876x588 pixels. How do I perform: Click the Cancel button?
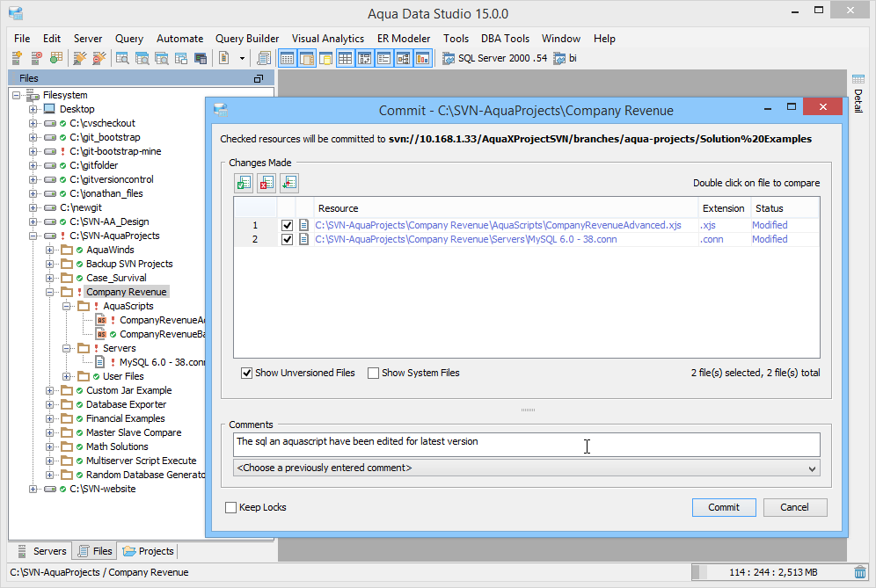tap(794, 507)
